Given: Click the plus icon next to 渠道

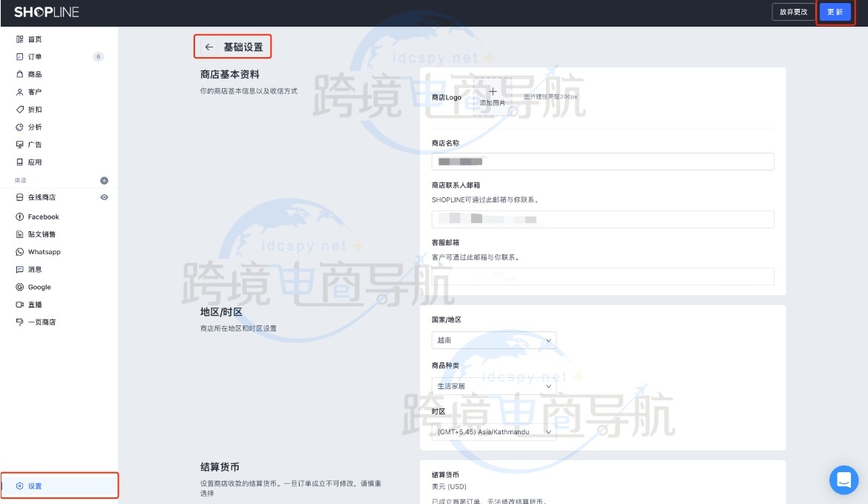Looking at the screenshot, I should (x=105, y=180).
